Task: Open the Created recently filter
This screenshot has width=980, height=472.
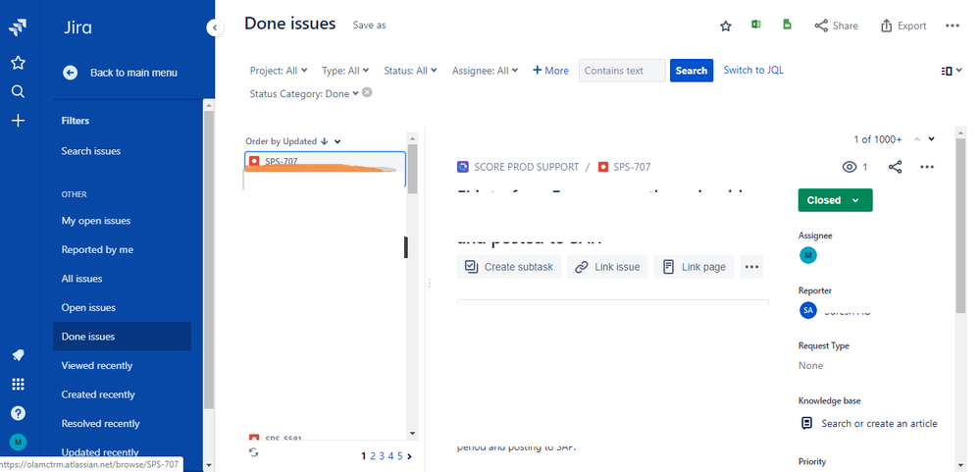Action: [97, 394]
